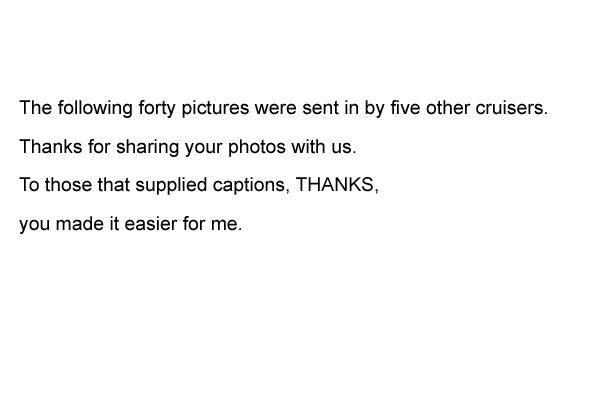The width and height of the screenshot is (600, 400).
Task: Click the word "Thanks" starting the second line
Action: [x=51, y=147]
